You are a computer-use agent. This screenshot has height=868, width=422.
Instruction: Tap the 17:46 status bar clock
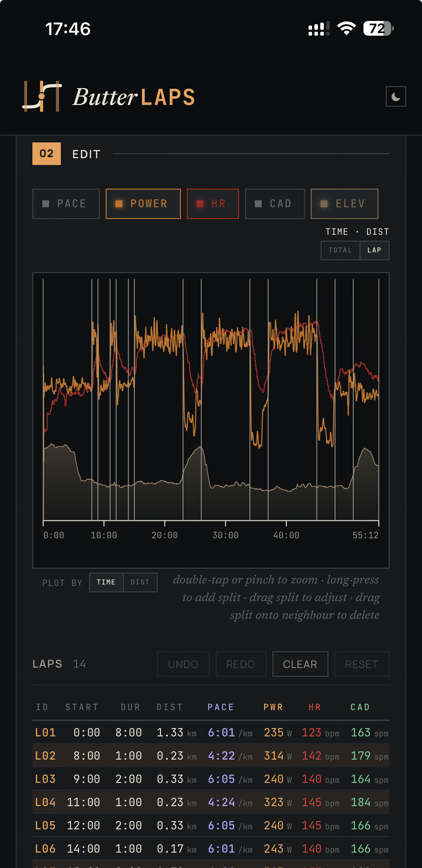coord(68,29)
